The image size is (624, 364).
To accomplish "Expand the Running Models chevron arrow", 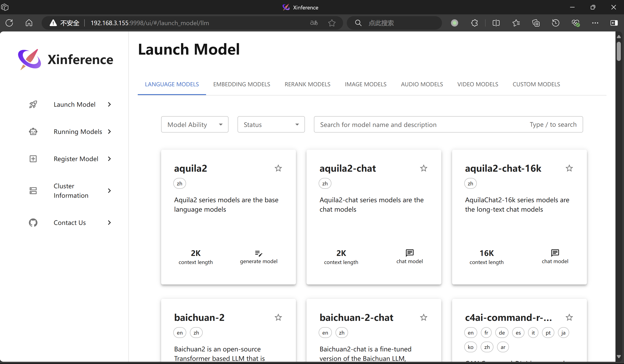I will (109, 131).
